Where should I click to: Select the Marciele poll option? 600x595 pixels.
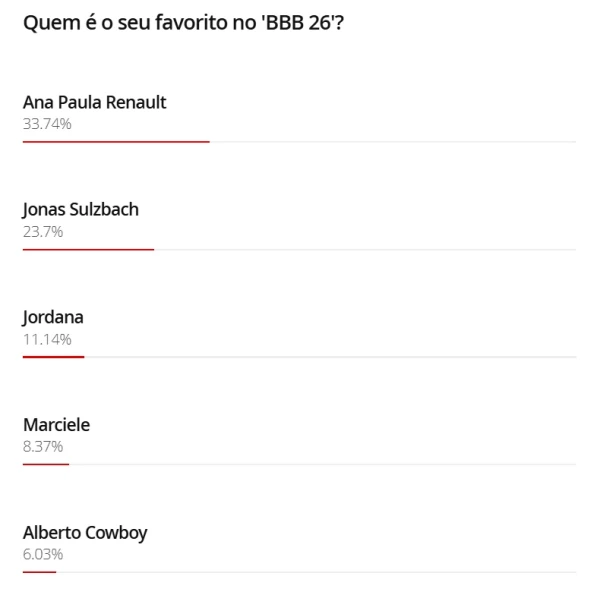coord(56,424)
